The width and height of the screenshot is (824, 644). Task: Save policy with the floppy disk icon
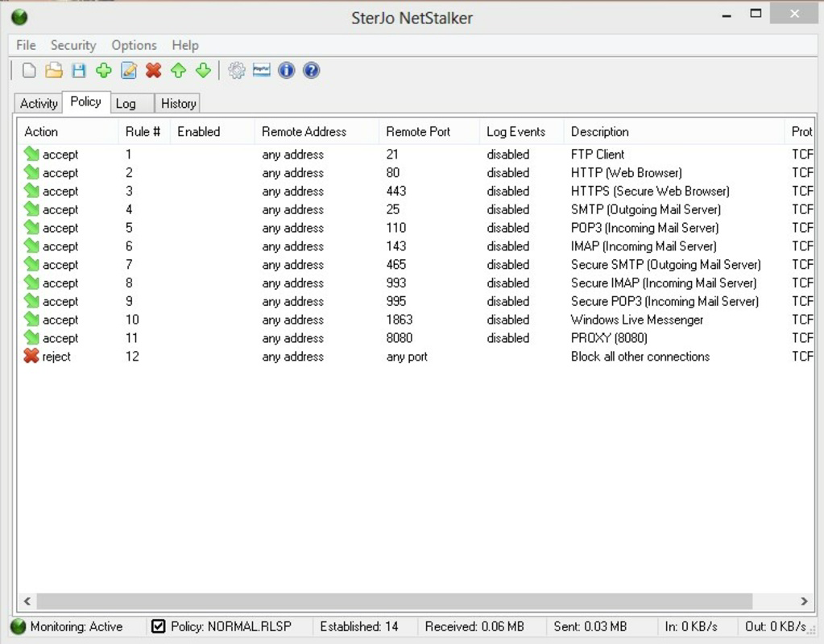79,70
